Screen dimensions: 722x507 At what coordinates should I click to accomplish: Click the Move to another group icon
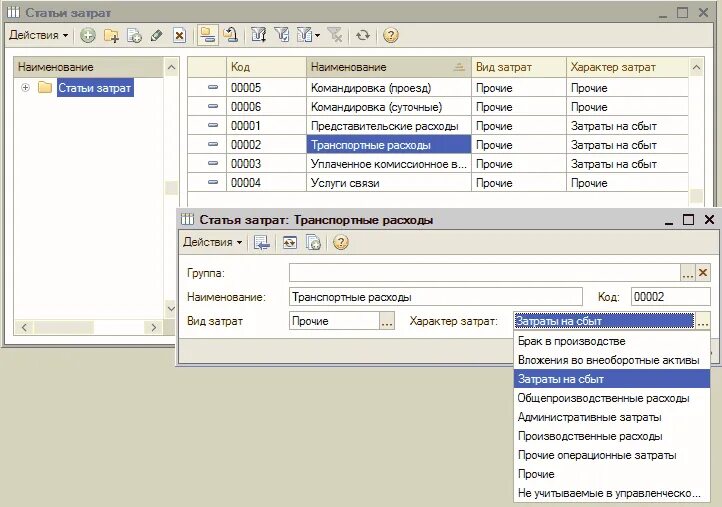tap(230, 35)
